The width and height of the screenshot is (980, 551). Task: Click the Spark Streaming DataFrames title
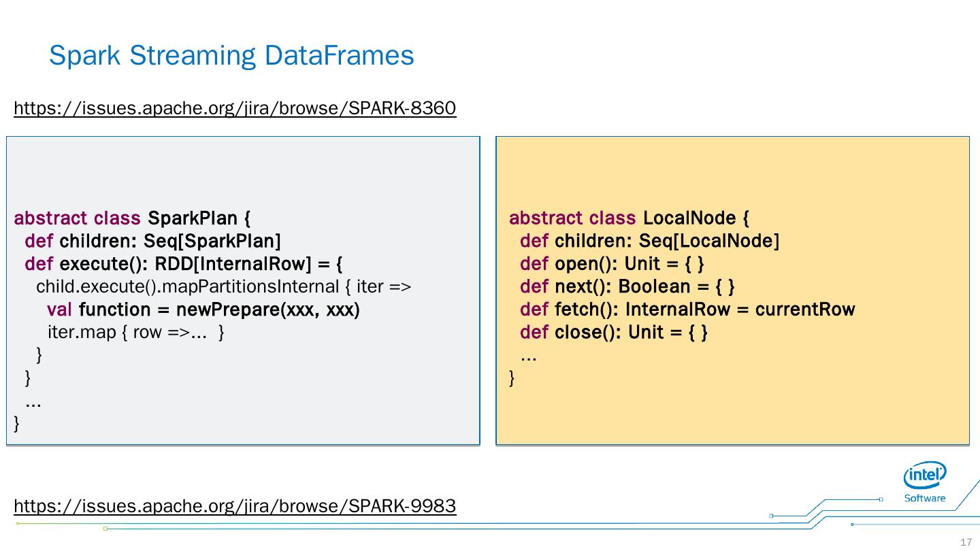pyautogui.click(x=231, y=55)
